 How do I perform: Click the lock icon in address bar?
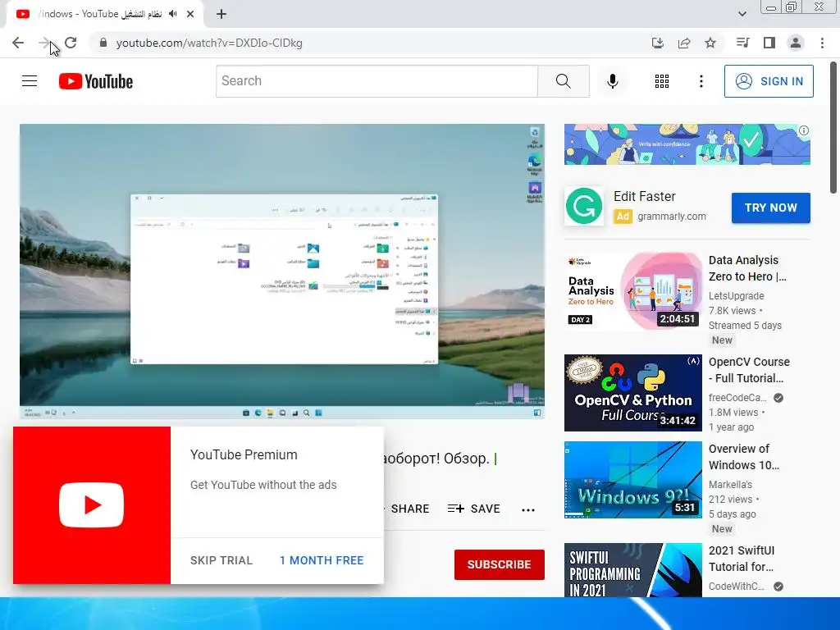(103, 43)
